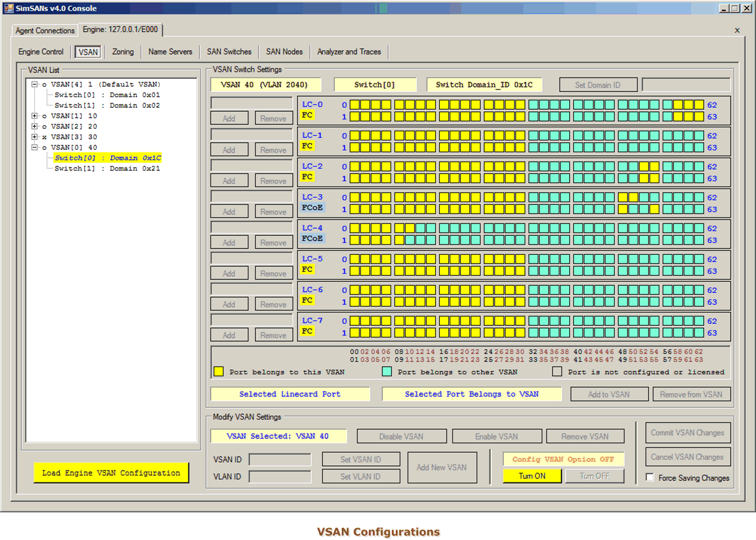Select first port in LC-4 row 1
The height and width of the screenshot is (540, 756).
pos(354,240)
